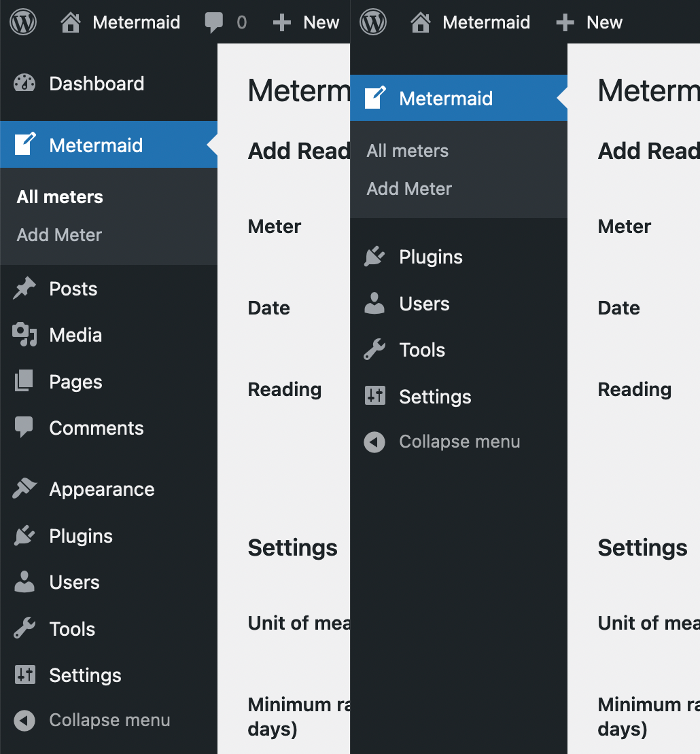Click Collapse menu text in right sidebar
The image size is (700, 754).
459,442
